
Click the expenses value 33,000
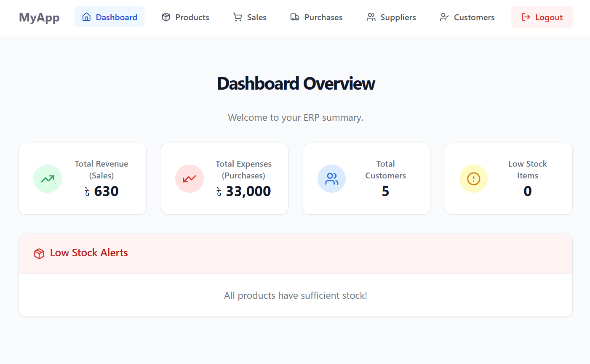pos(243,191)
